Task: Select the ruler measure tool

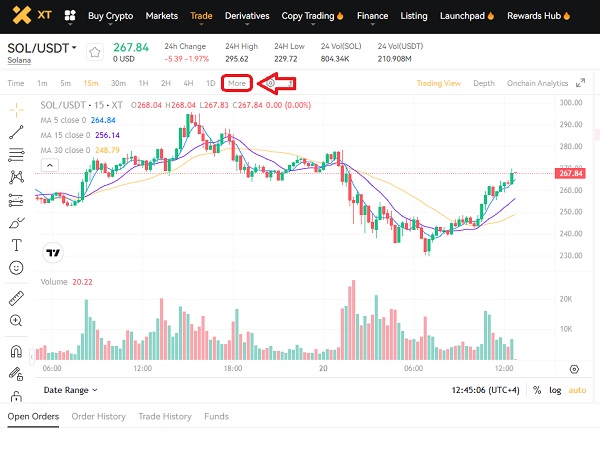Action: coord(16,298)
